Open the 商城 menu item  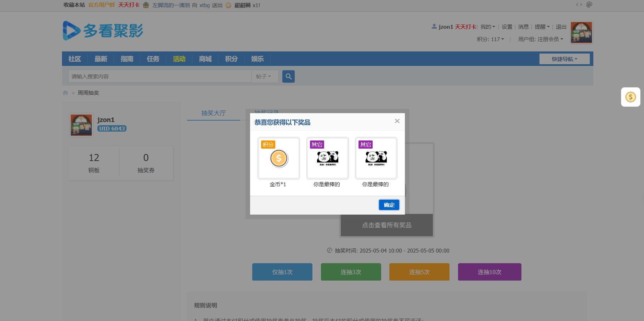(x=205, y=59)
